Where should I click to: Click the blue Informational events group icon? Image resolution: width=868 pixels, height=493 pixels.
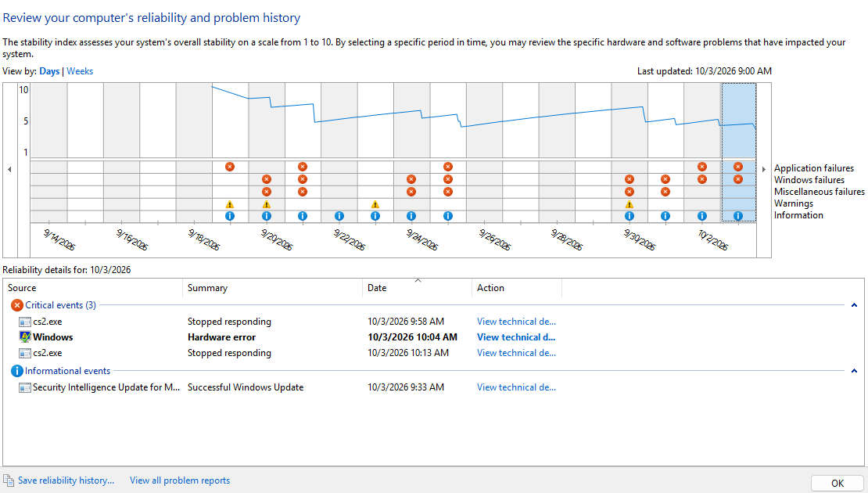tap(17, 371)
